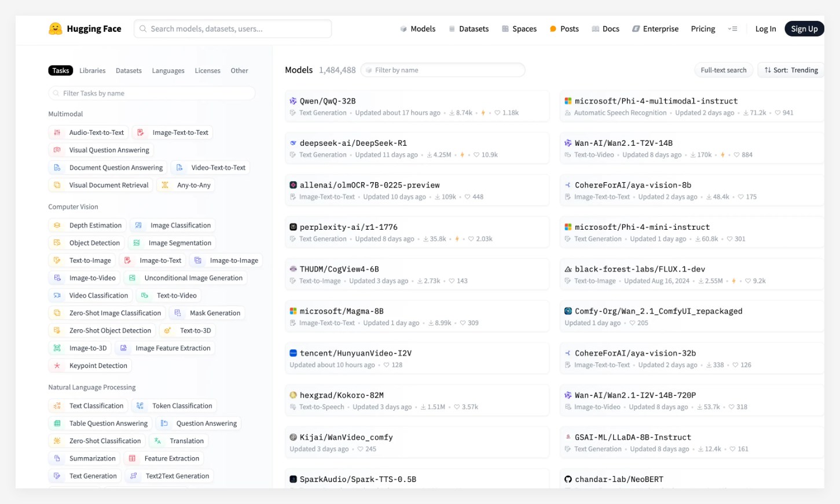Toggle the Text-to-Image task filter
The width and height of the screenshot is (840, 504).
(82, 260)
